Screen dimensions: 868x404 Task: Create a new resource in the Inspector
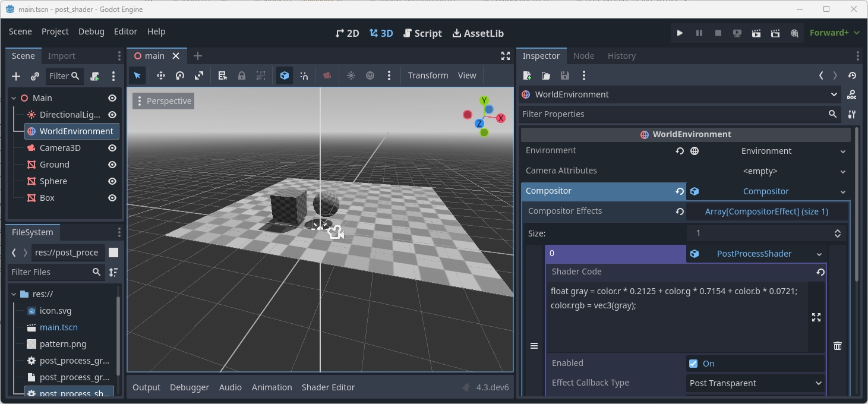click(x=526, y=75)
